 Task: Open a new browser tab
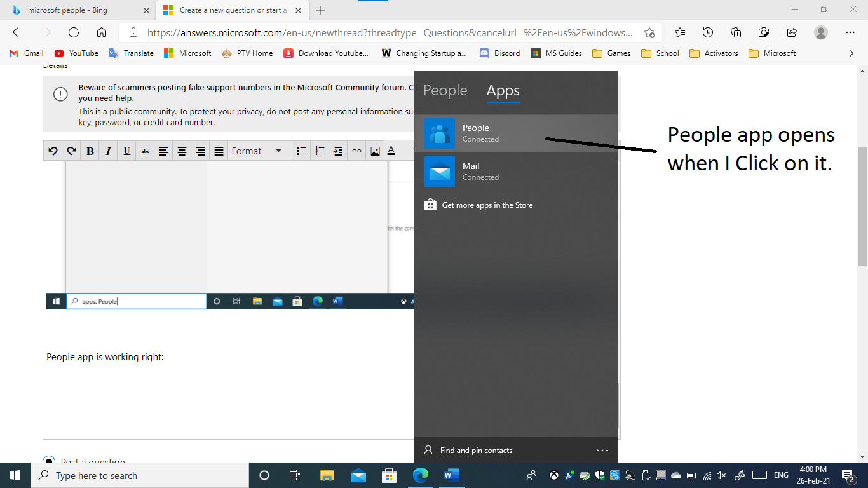pyautogui.click(x=320, y=10)
